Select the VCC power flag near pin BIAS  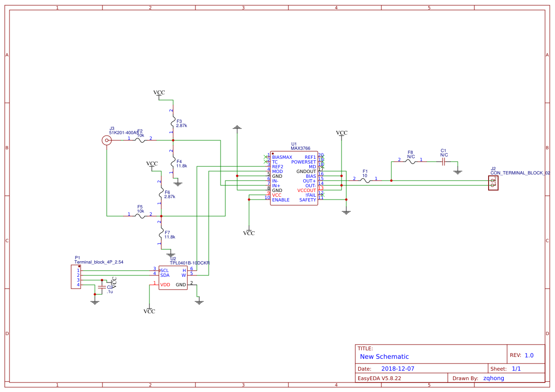[341, 133]
